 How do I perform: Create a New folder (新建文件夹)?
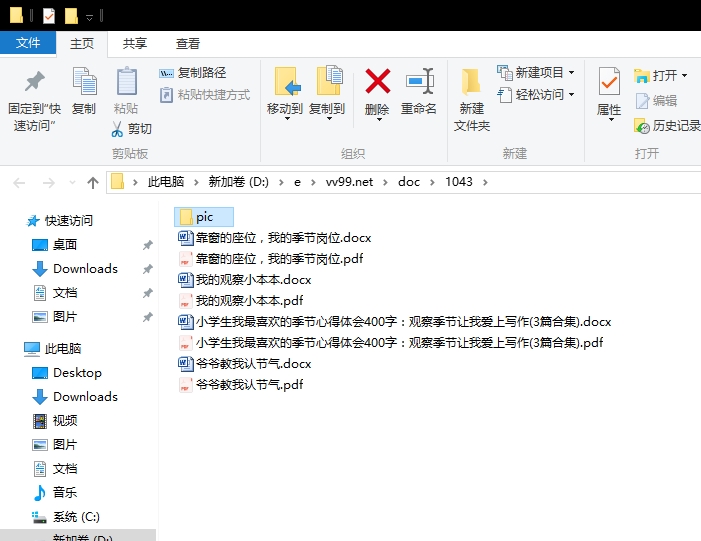472,99
